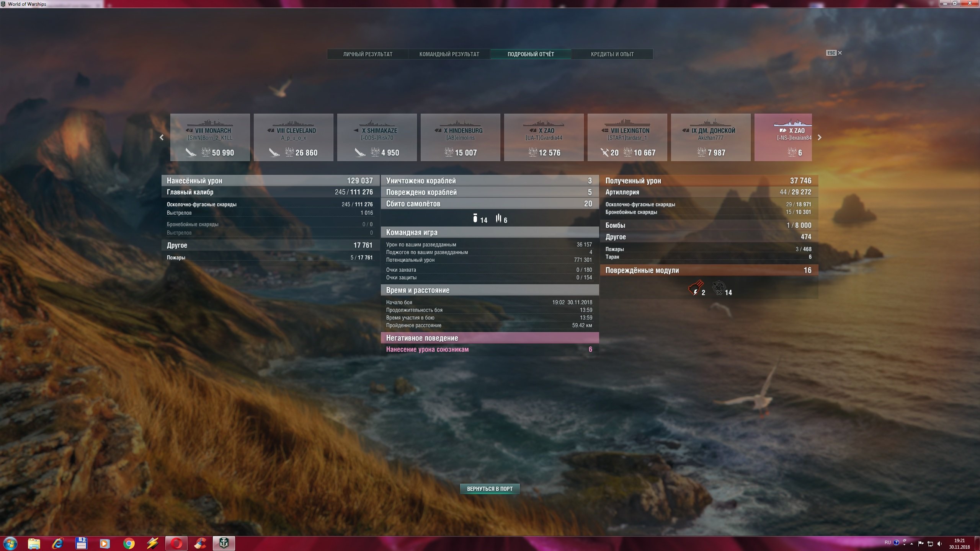Viewport: 980px width, 551px height.
Task: Click the damage icon beside 7 987
Action: 701,152
